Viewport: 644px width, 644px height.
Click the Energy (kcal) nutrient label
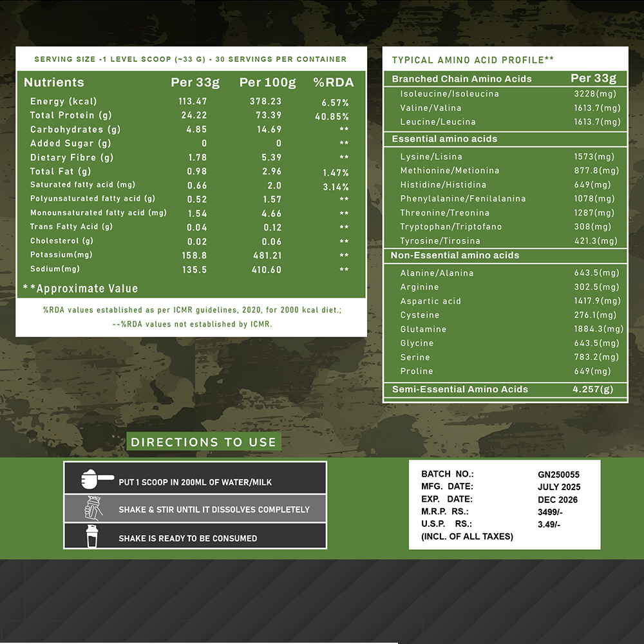(63, 101)
